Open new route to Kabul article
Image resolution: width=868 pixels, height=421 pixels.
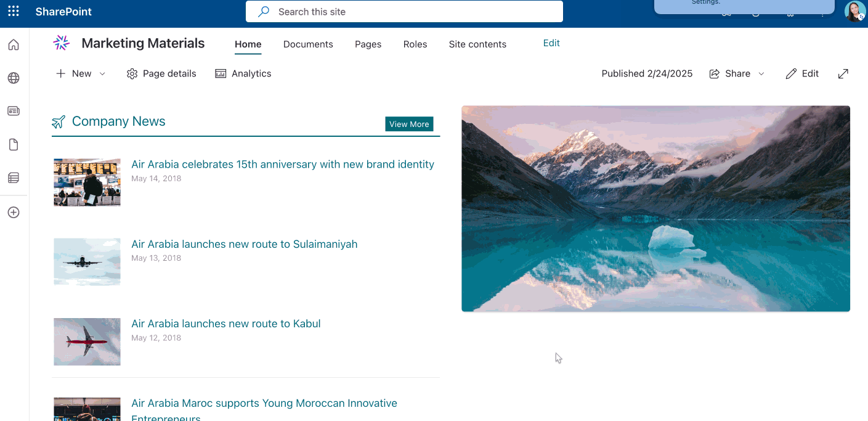point(225,324)
